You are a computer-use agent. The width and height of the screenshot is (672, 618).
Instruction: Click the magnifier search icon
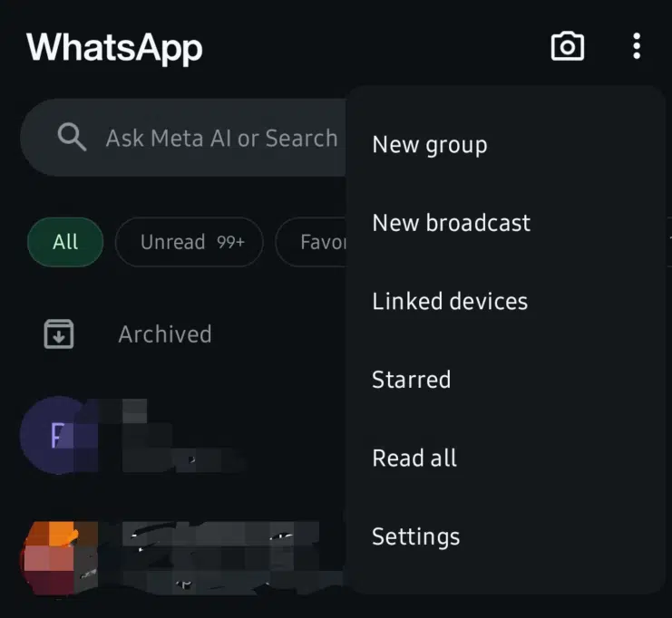click(x=72, y=137)
